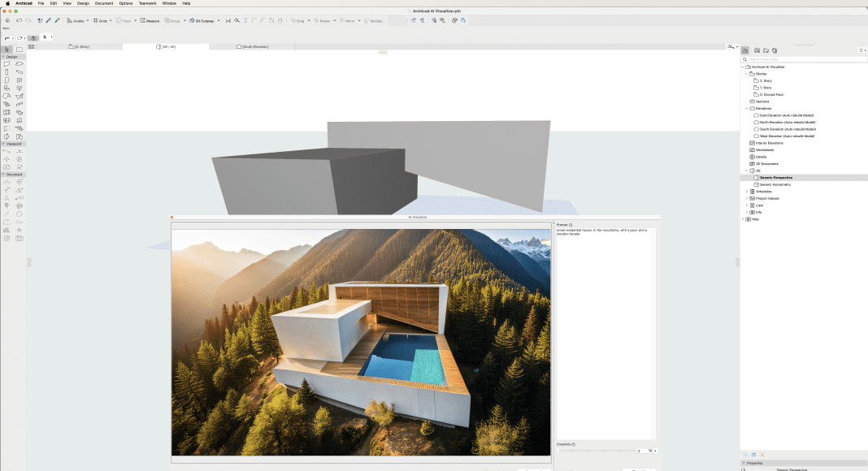
Task: Switch to the South Elevation tab
Action: pos(254,46)
